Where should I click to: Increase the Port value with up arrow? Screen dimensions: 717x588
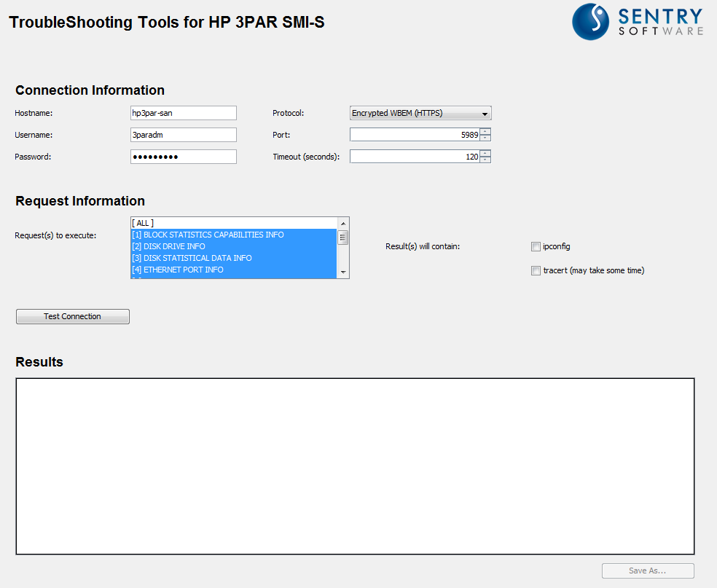tap(485, 131)
